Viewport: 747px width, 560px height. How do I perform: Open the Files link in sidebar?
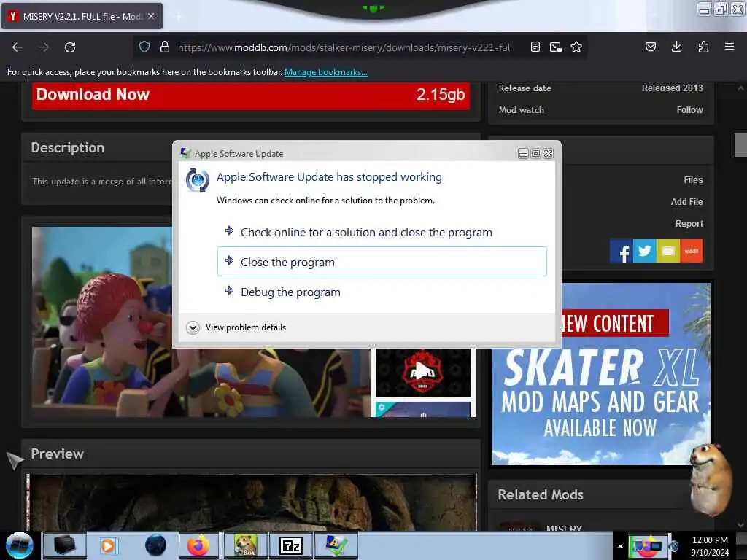click(693, 180)
